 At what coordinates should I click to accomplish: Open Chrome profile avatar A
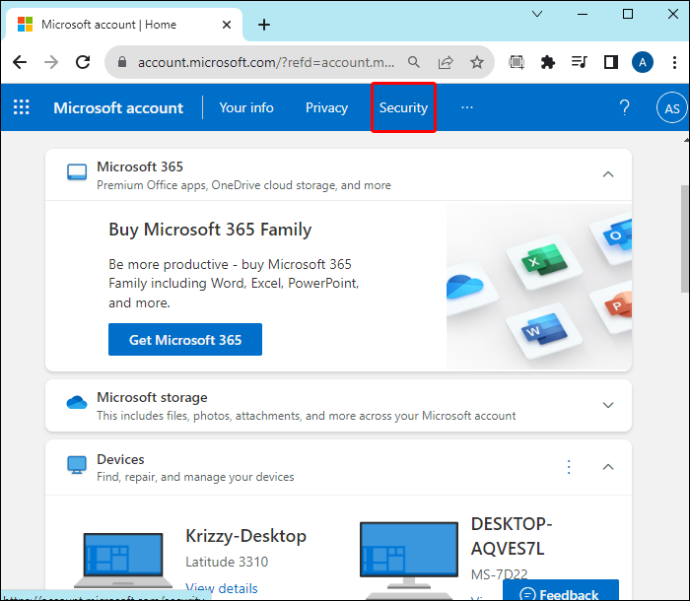642,62
